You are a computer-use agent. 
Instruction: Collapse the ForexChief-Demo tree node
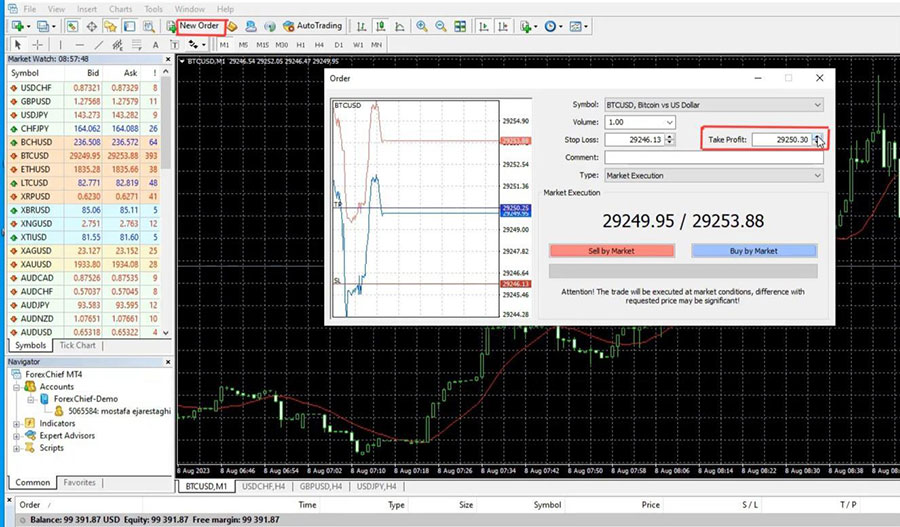[30, 399]
